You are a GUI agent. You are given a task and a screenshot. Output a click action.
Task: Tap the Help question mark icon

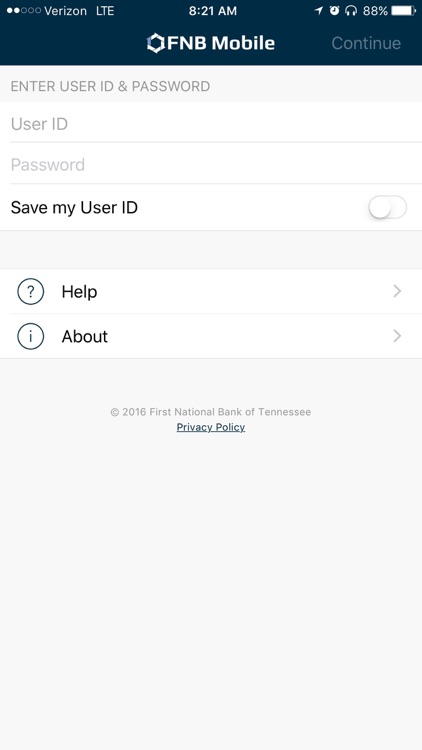tap(31, 291)
